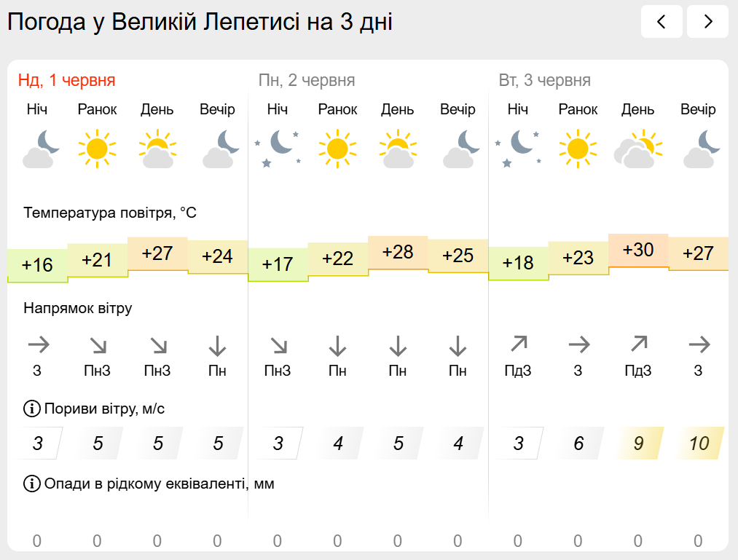
Task: Click the next days arrow button
Action: pos(707,22)
